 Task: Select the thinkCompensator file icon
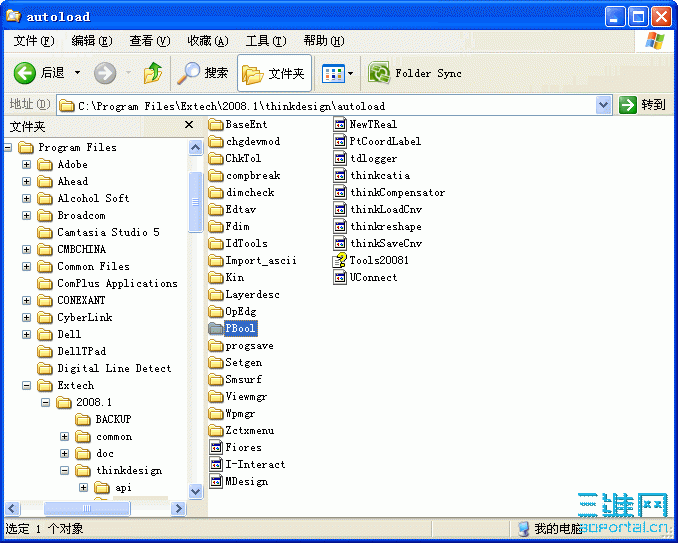[x=340, y=192]
